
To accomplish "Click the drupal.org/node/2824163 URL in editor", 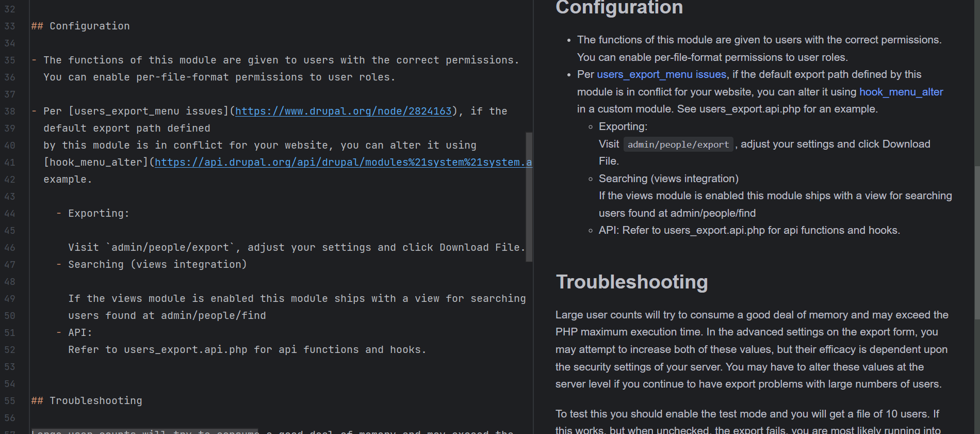I will 343,111.
